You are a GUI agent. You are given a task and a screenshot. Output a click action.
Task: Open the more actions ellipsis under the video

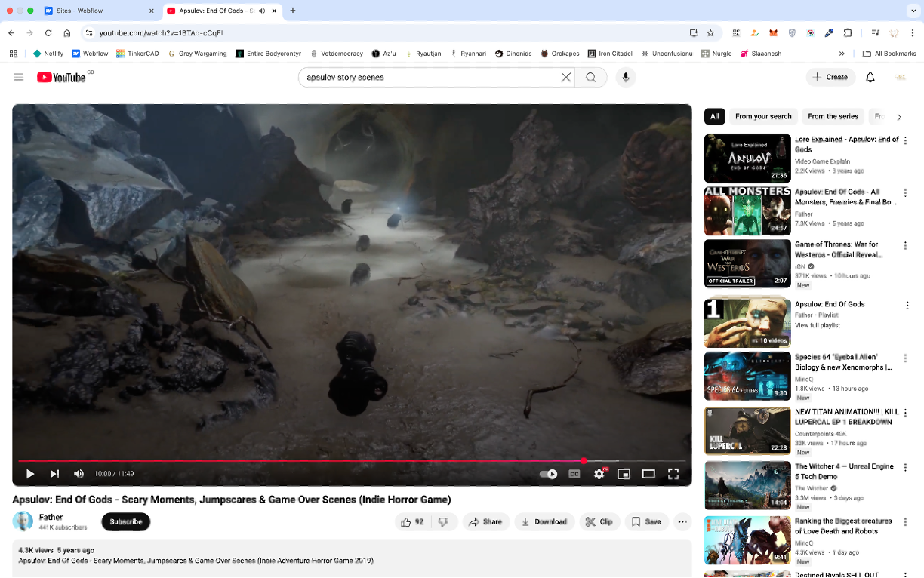point(683,521)
